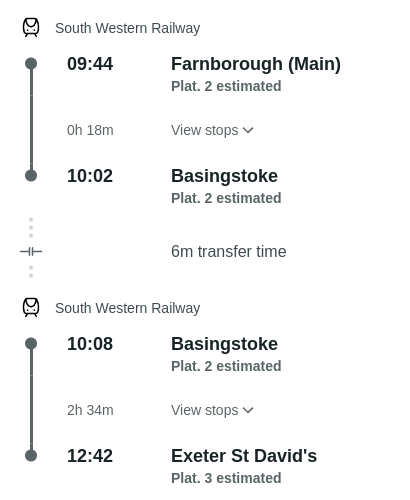410x500 pixels.
Task: Select the Exeter St David's station name
Action: click(x=244, y=456)
